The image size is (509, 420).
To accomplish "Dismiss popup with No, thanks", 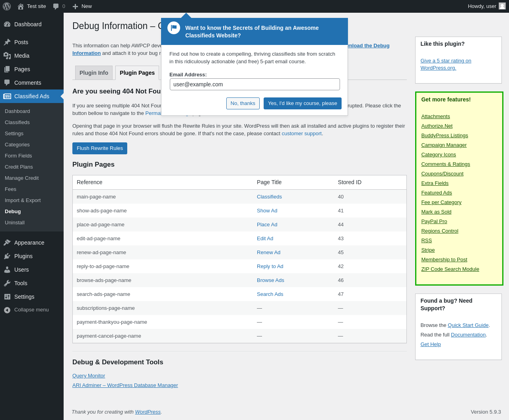I will pyautogui.click(x=243, y=103).
